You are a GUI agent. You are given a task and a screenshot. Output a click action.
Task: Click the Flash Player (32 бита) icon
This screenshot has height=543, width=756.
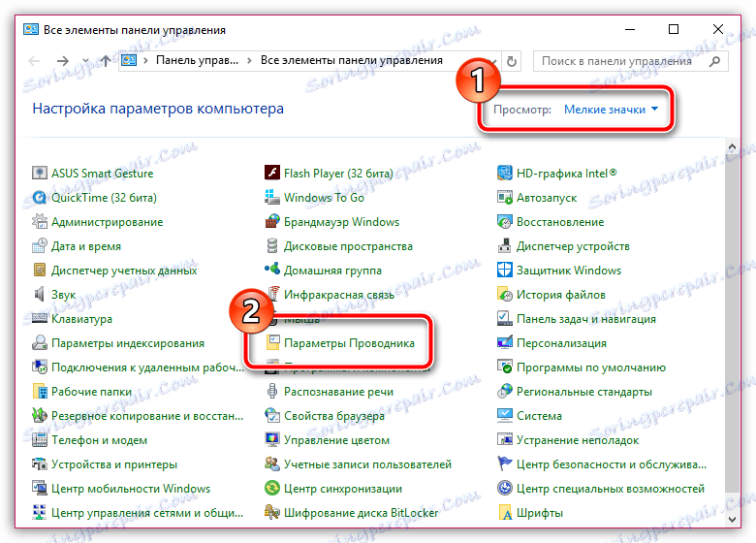tap(272, 173)
